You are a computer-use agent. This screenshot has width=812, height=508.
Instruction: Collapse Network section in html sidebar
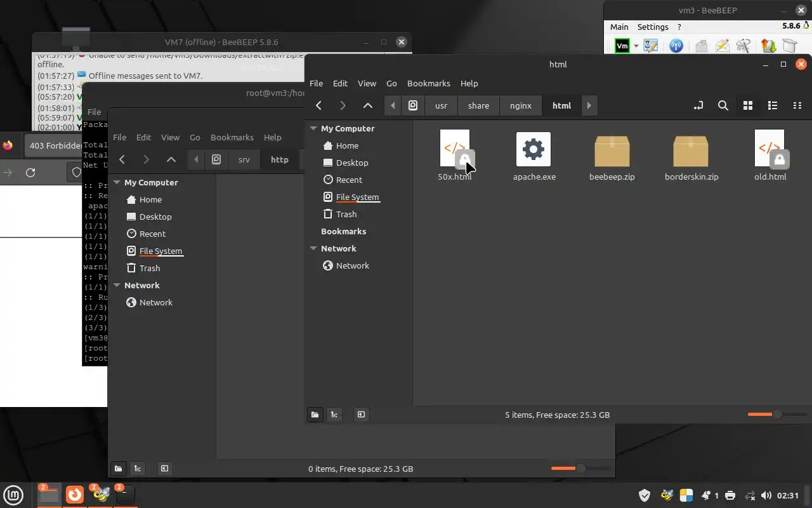313,248
